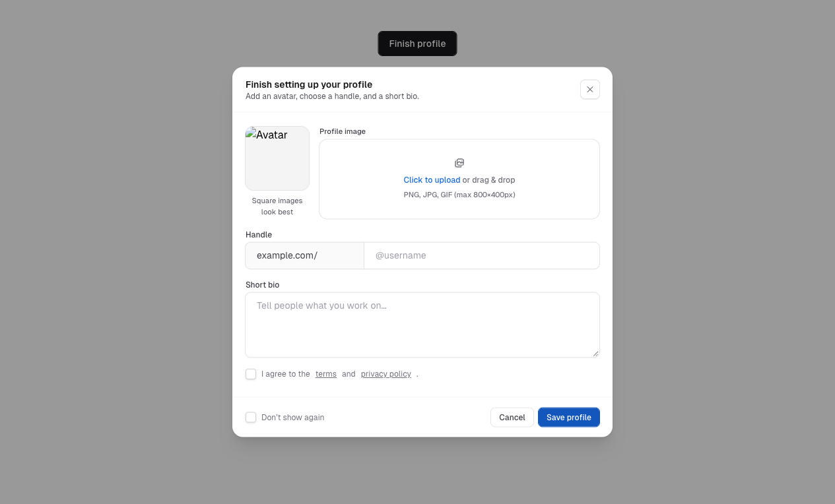This screenshot has height=504, width=835.
Task: Click the Finish setting up your profile heading
Action: point(309,84)
